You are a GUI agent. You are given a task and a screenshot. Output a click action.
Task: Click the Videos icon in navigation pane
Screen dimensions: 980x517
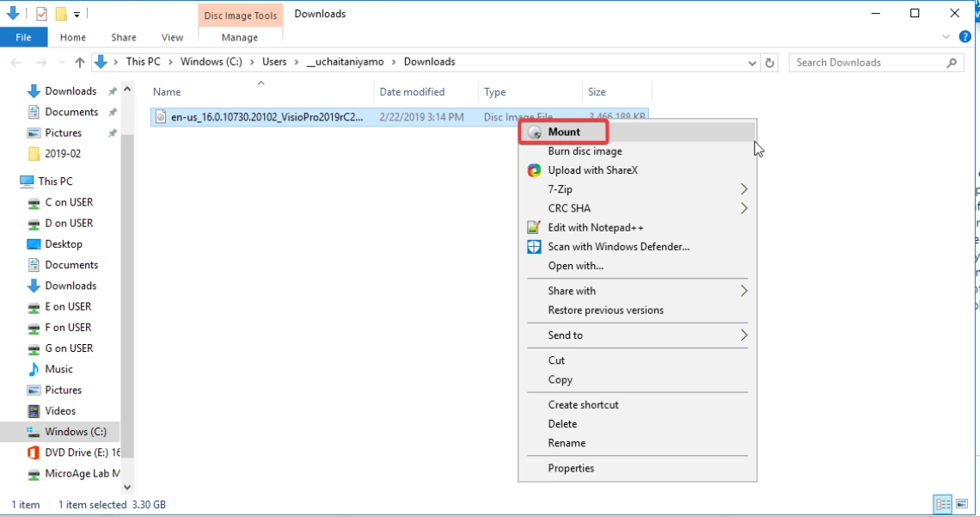[x=34, y=411]
